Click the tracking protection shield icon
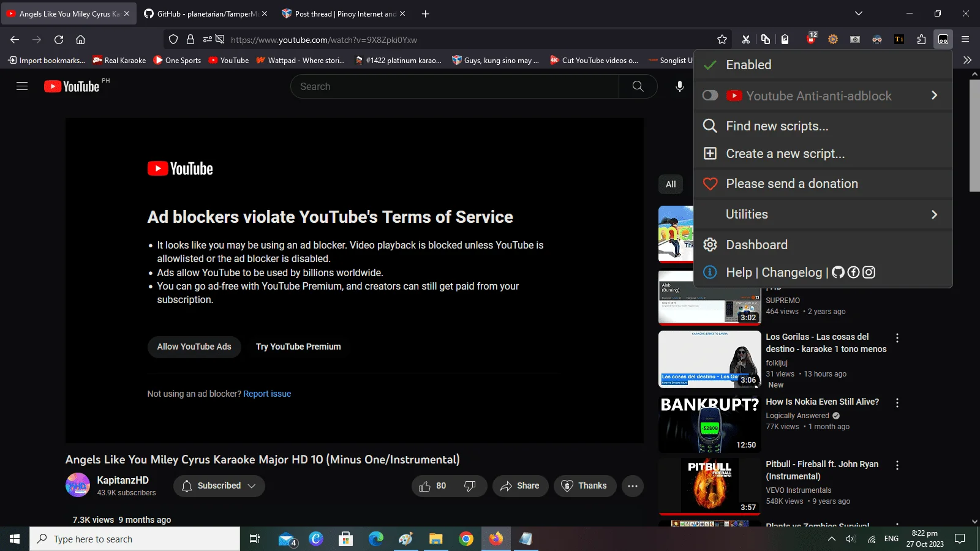The height and width of the screenshot is (551, 980). [x=173, y=40]
